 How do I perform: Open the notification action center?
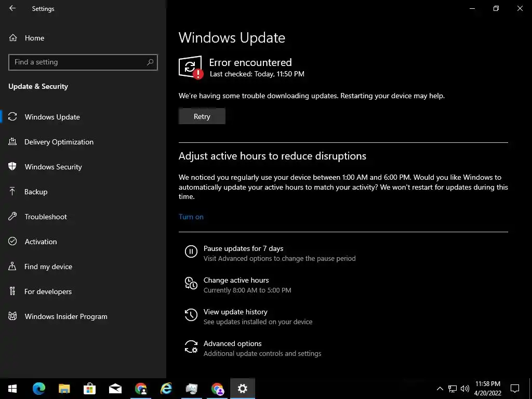515,389
